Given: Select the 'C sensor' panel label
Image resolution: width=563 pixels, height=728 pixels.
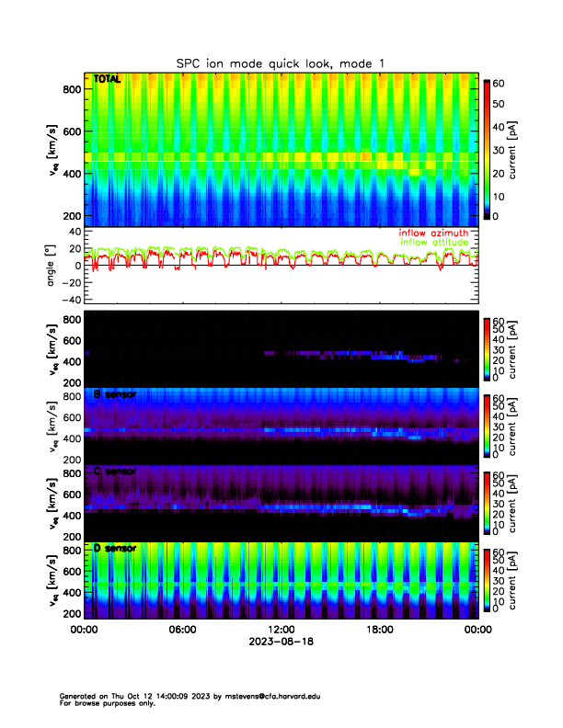Looking at the screenshot, I should point(114,472).
